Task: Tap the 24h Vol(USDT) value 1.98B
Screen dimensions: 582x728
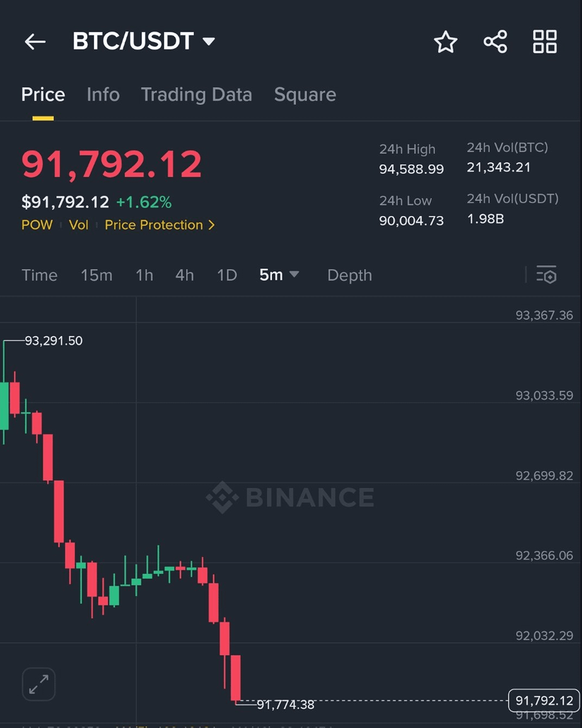Action: click(486, 218)
